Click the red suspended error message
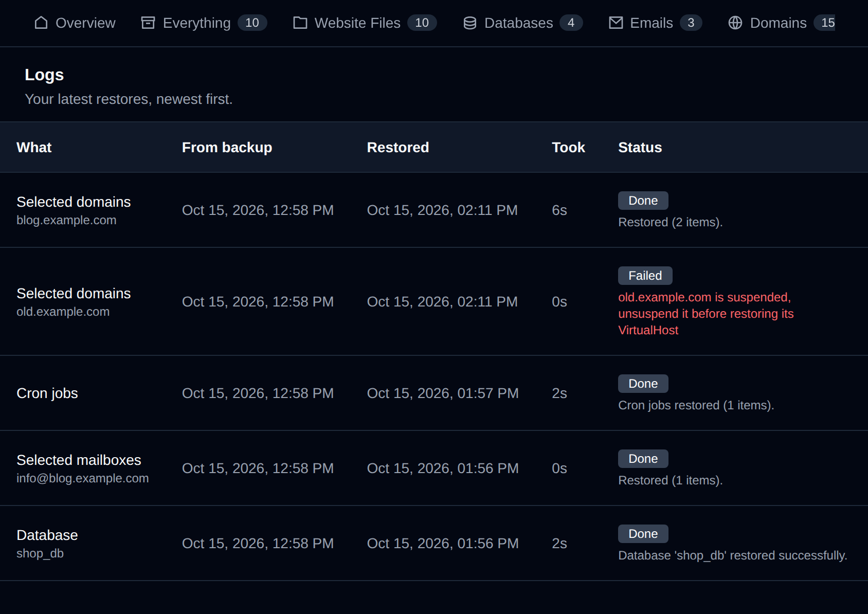This screenshot has width=868, height=614. click(706, 314)
